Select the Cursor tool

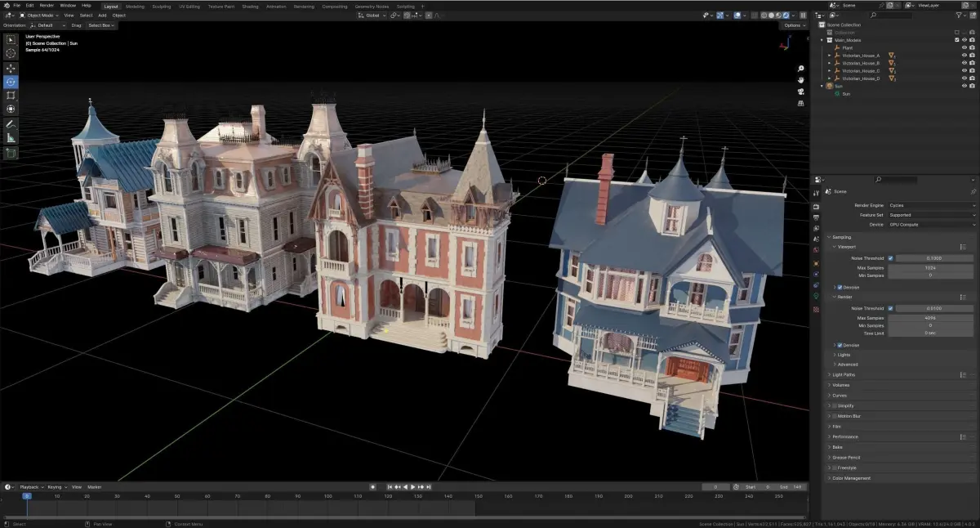[x=11, y=53]
